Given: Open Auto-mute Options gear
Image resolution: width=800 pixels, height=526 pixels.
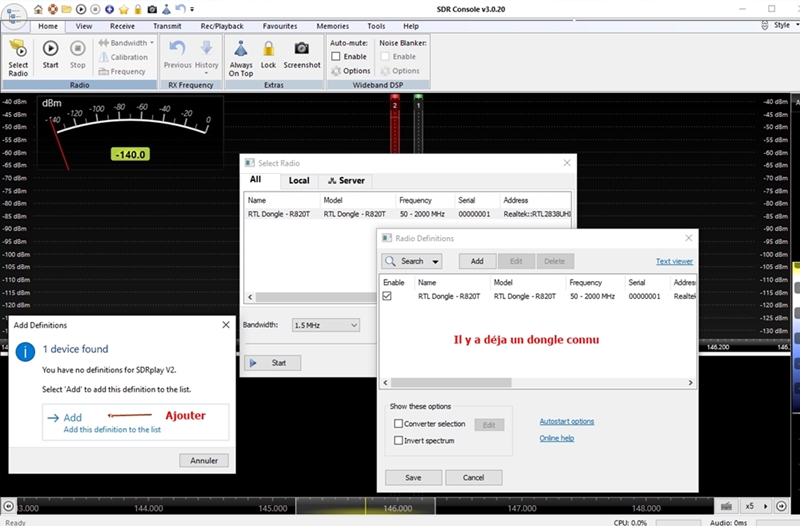Looking at the screenshot, I should pos(351,71).
